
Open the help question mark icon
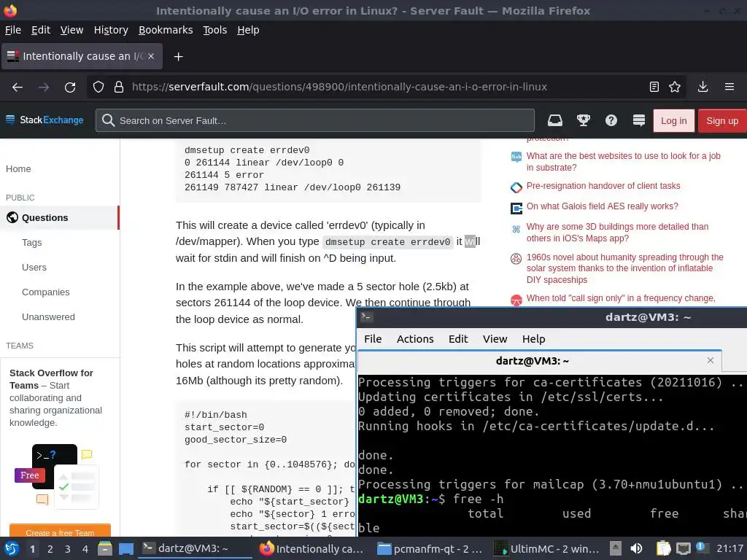pyautogui.click(x=611, y=120)
